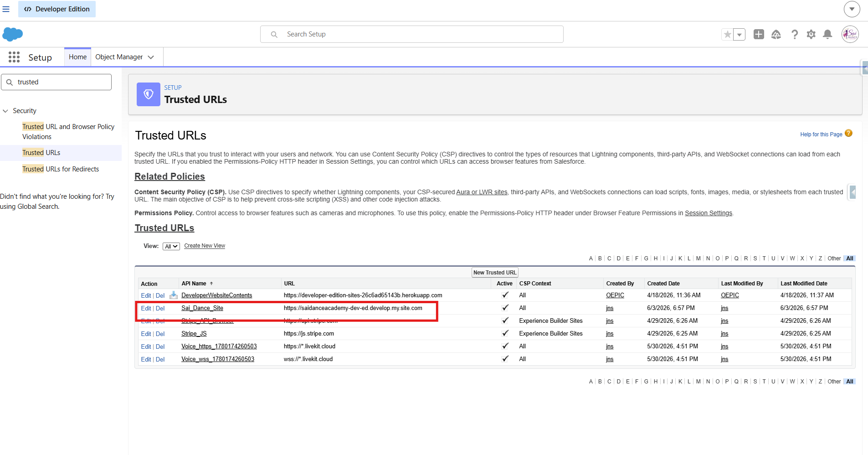This screenshot has width=868, height=455.
Task: Open the View All dropdown
Action: [171, 246]
